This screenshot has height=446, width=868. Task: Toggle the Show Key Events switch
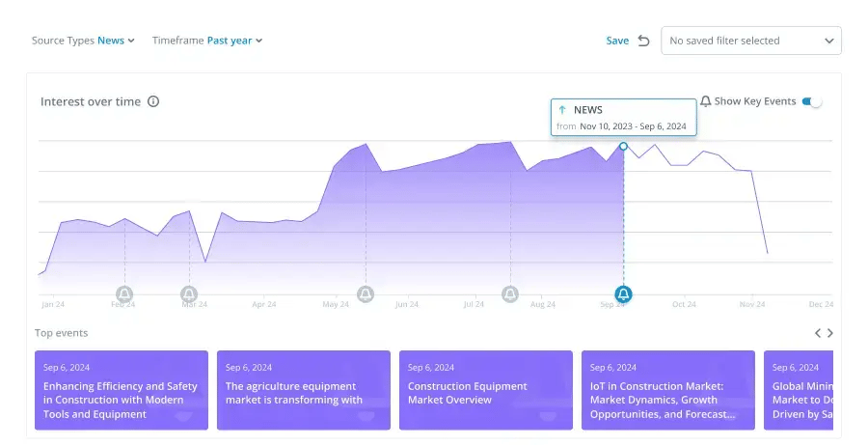(812, 101)
